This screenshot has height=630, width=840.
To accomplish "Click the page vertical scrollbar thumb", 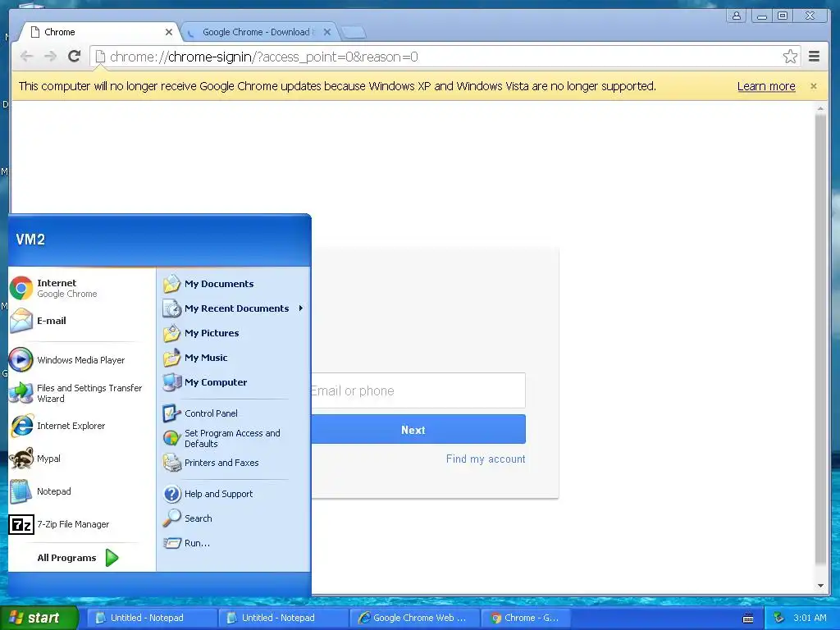I will (x=820, y=340).
